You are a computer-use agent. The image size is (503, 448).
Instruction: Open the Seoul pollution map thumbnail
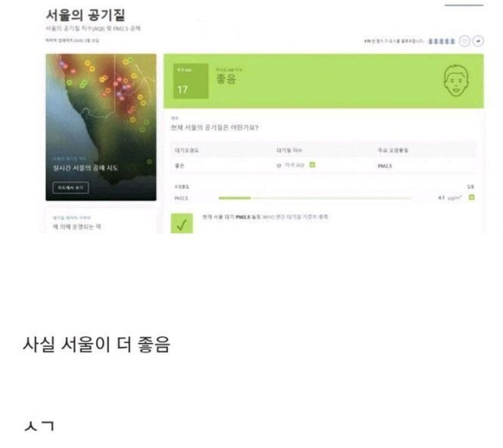(x=101, y=127)
